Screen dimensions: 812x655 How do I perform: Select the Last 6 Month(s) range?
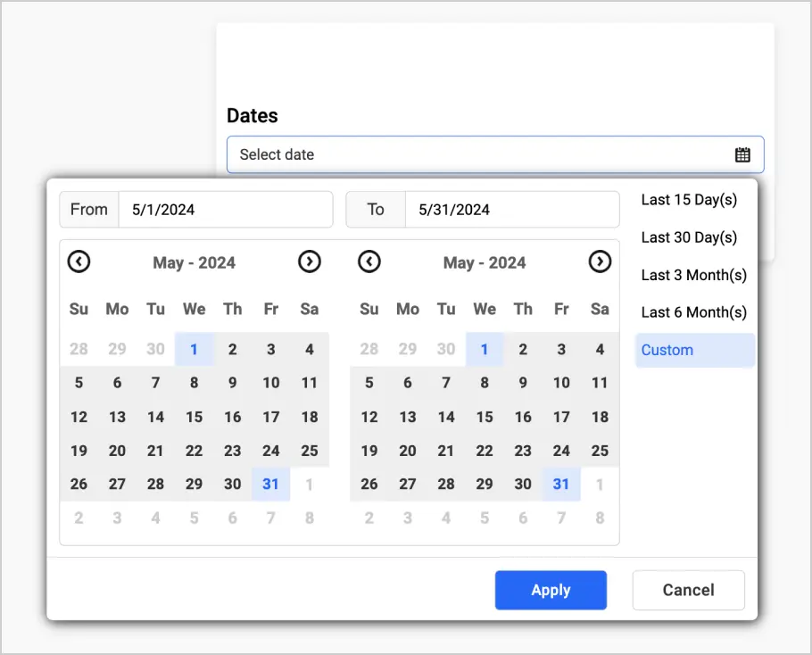pyautogui.click(x=693, y=312)
